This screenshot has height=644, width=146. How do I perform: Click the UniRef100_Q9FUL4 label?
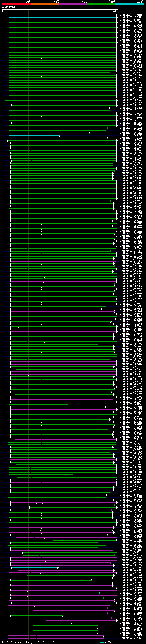coord(131,65)
